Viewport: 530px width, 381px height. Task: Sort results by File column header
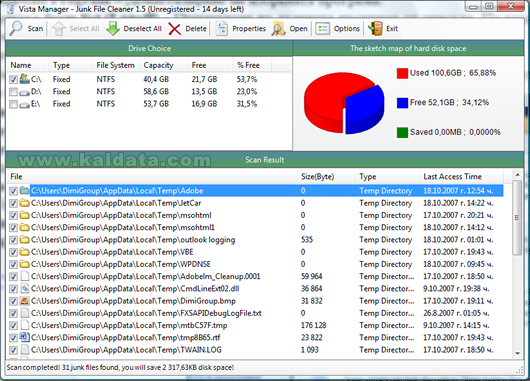click(152, 177)
